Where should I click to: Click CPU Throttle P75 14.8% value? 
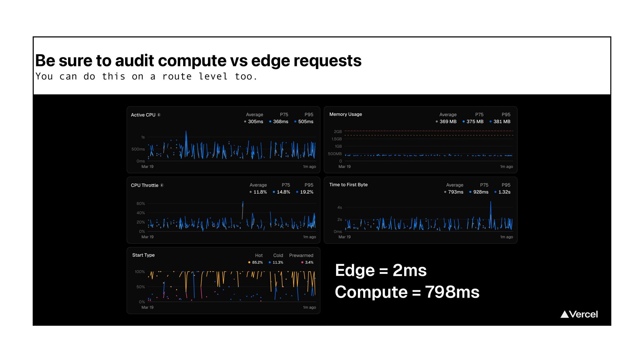(283, 192)
